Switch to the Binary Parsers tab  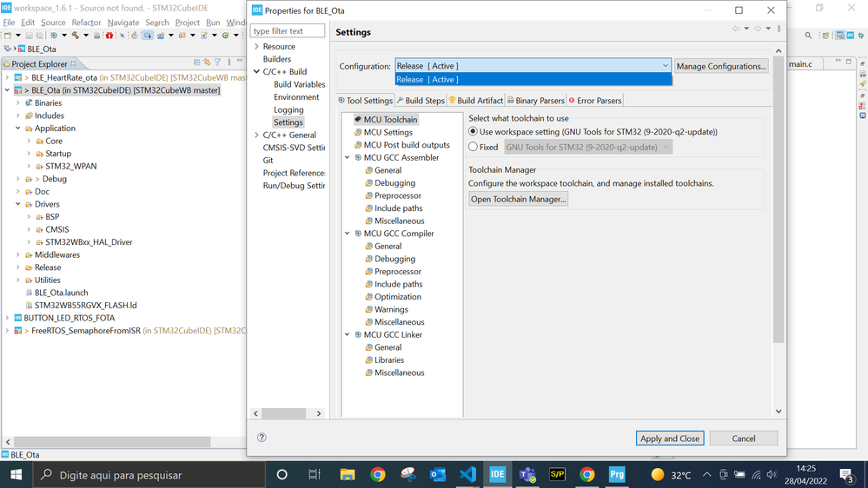point(535,101)
